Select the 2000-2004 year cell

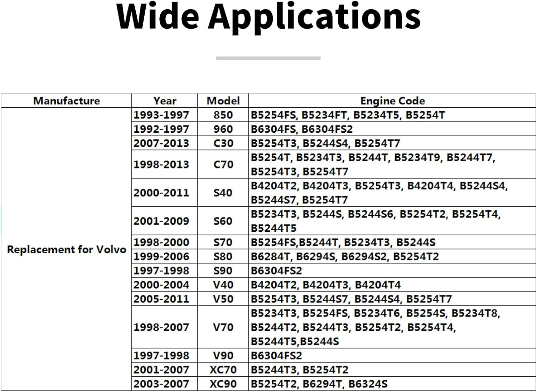coord(161,285)
